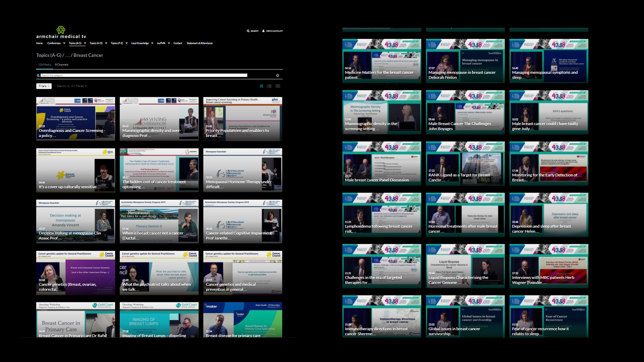Viewport: 644px width, 362px height.
Task: Select the 136 Media tab
Action: click(45, 65)
